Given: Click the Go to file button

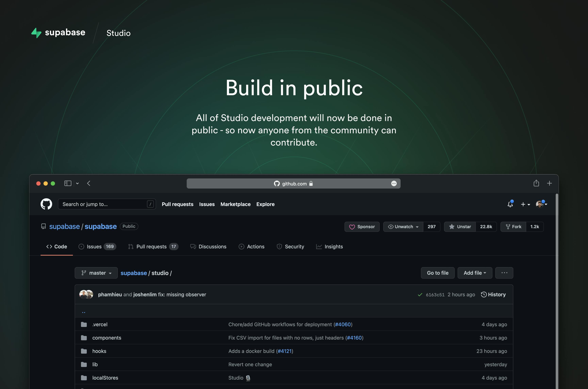Looking at the screenshot, I should pyautogui.click(x=438, y=273).
